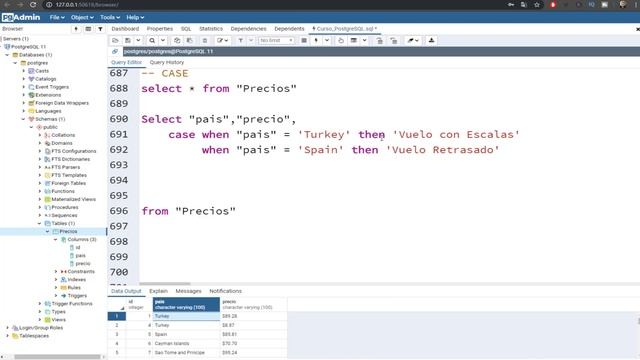Stop query execution square icon
Image resolution: width=640 pixels, height=360 pixels.
coord(304,40)
